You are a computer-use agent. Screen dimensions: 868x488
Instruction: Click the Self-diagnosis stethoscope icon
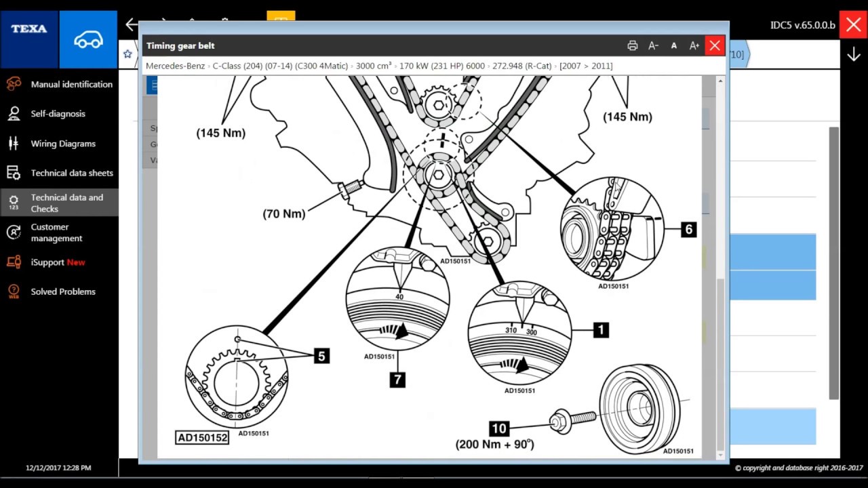tap(14, 113)
